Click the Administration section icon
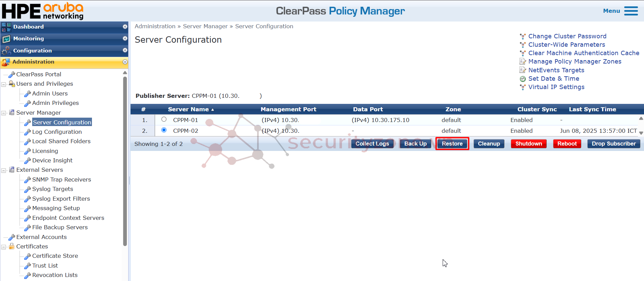 6,62
